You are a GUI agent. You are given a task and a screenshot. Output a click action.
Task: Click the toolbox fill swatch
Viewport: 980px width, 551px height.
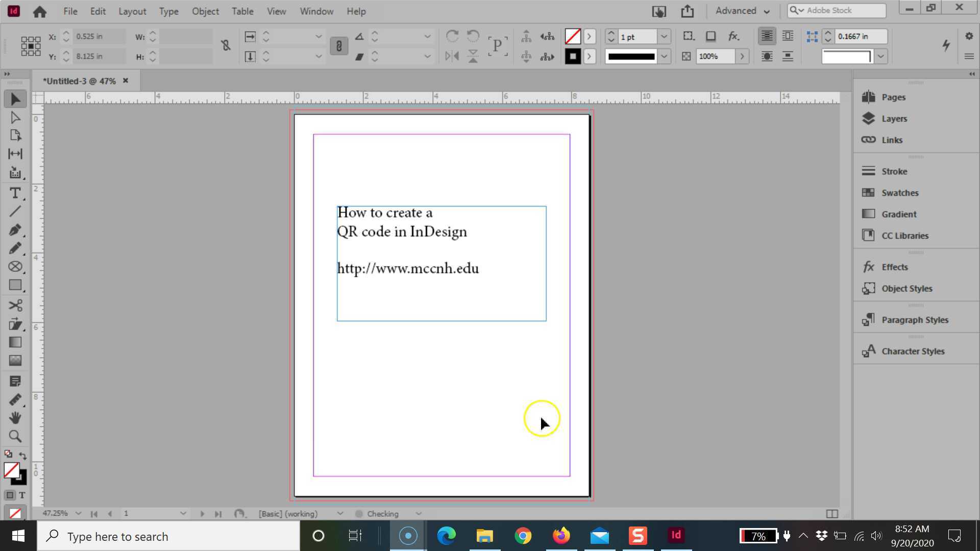click(11, 470)
